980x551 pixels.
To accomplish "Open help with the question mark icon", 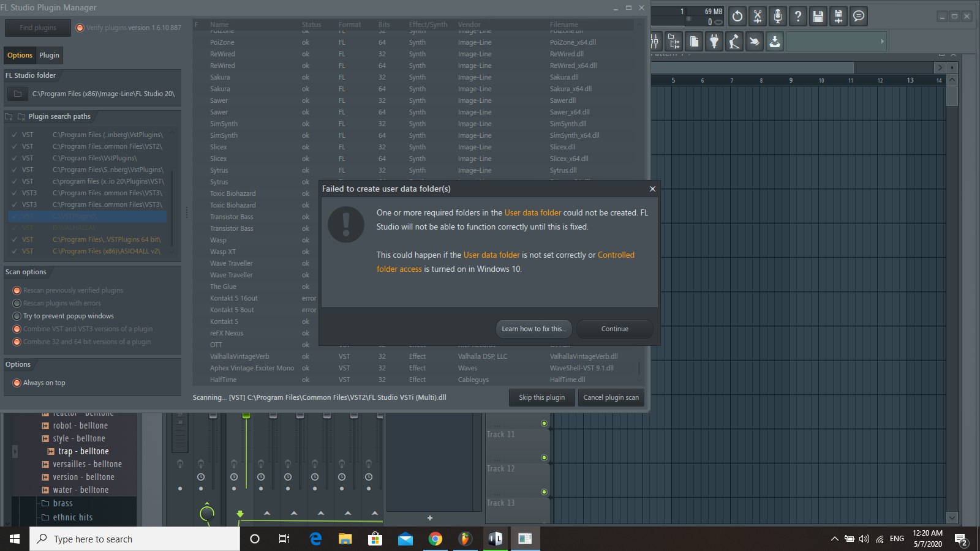I will click(798, 17).
